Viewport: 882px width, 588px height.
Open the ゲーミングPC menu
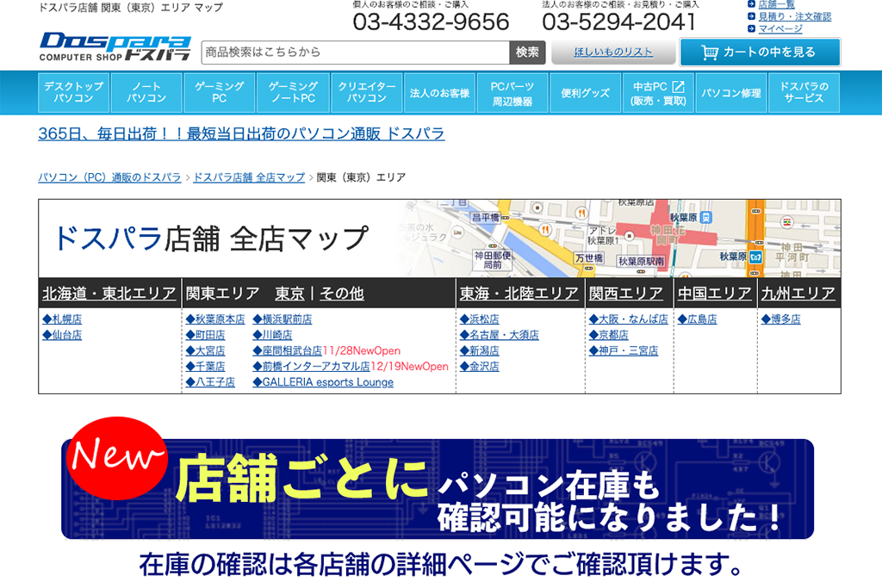pyautogui.click(x=220, y=93)
